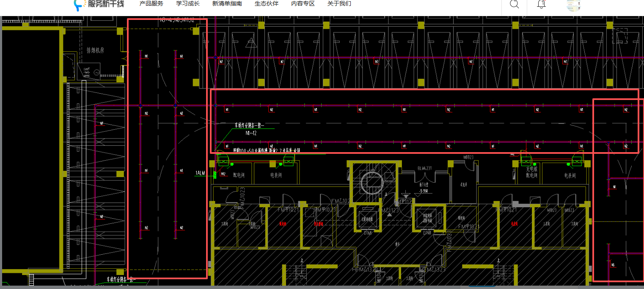Click the 排烟机房 room label
Image resolution: width=644 pixels, height=289 pixels.
click(96, 50)
